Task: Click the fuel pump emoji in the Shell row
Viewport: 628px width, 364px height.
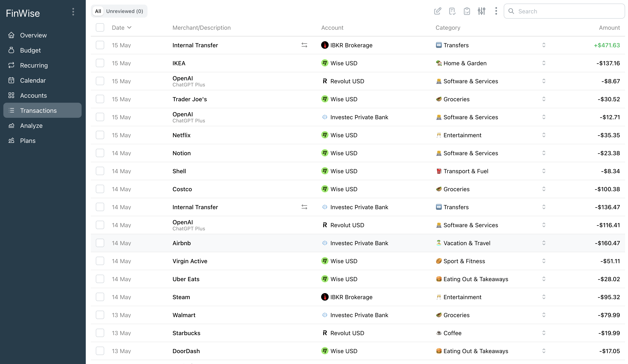Action: 439,171
